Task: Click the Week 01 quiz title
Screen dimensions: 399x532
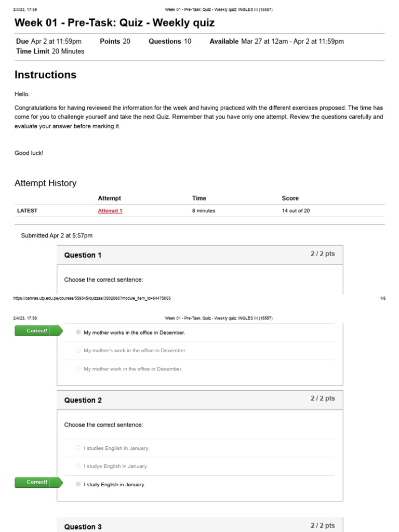Action: 115,23
